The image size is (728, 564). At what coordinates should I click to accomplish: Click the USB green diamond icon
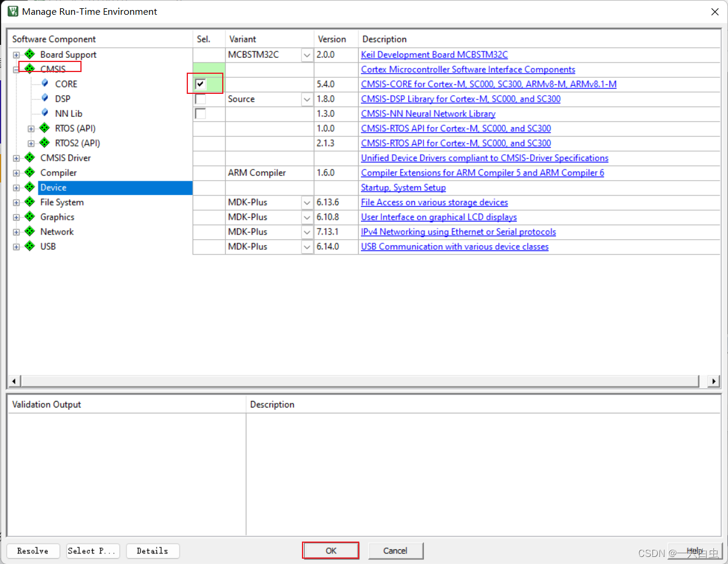[30, 246]
